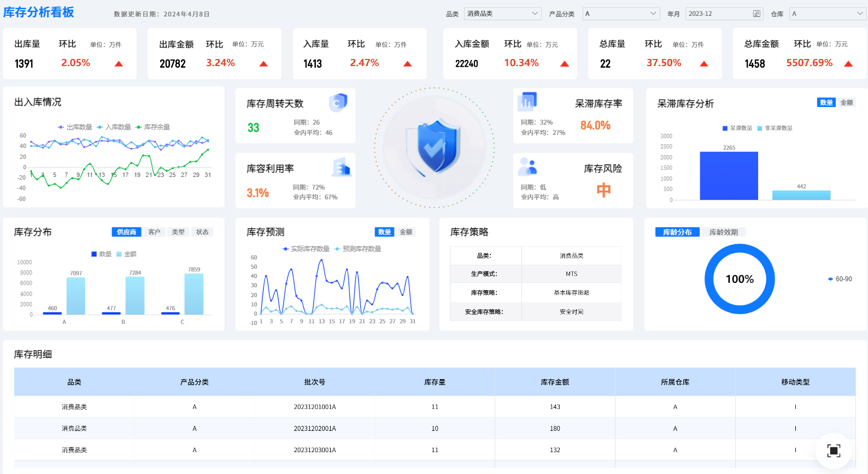Click the 库存金额 column header
Viewport: 868px width, 474px height.
555,382
